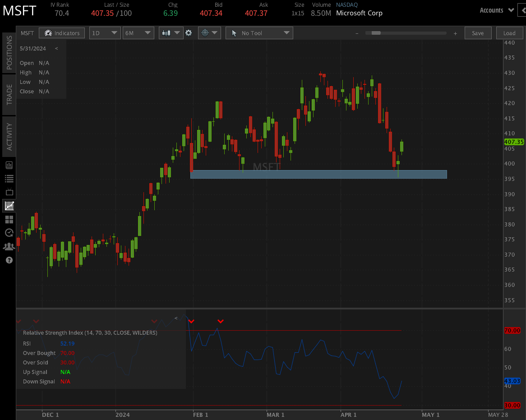Open the watchlist icon in the sidebar

point(9,179)
